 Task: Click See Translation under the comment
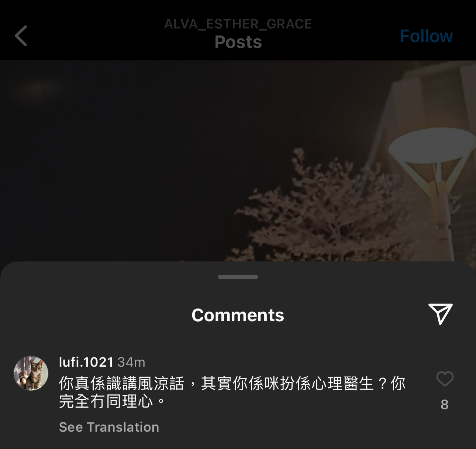point(109,427)
